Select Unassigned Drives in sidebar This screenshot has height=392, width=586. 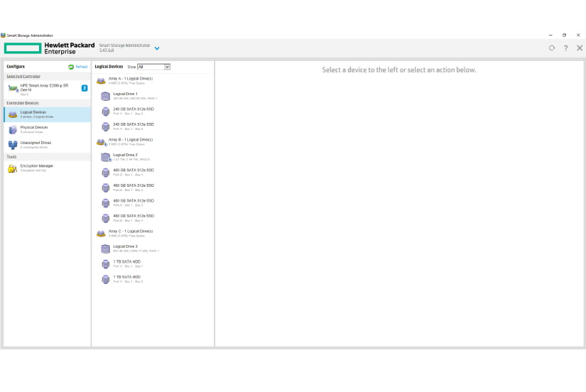(48, 145)
